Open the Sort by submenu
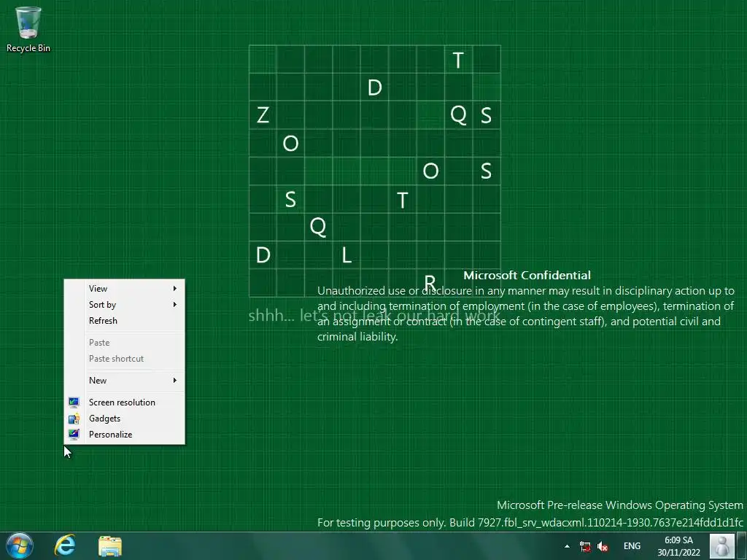 [x=124, y=305]
